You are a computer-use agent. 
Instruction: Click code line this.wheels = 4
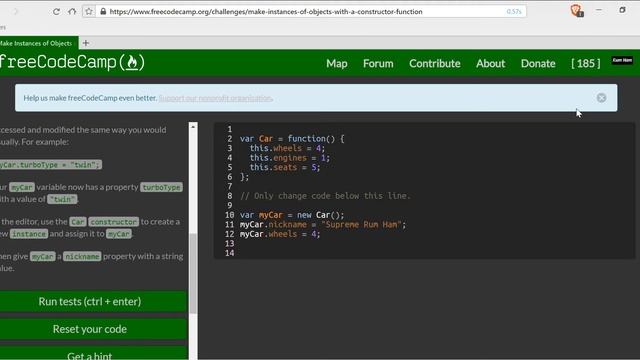coord(287,148)
